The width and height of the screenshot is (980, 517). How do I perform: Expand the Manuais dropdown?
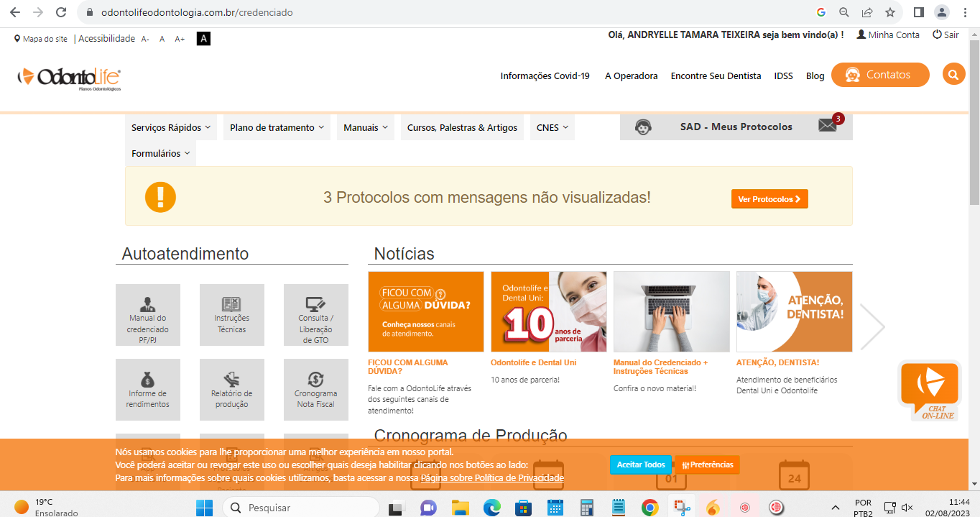tap(366, 127)
